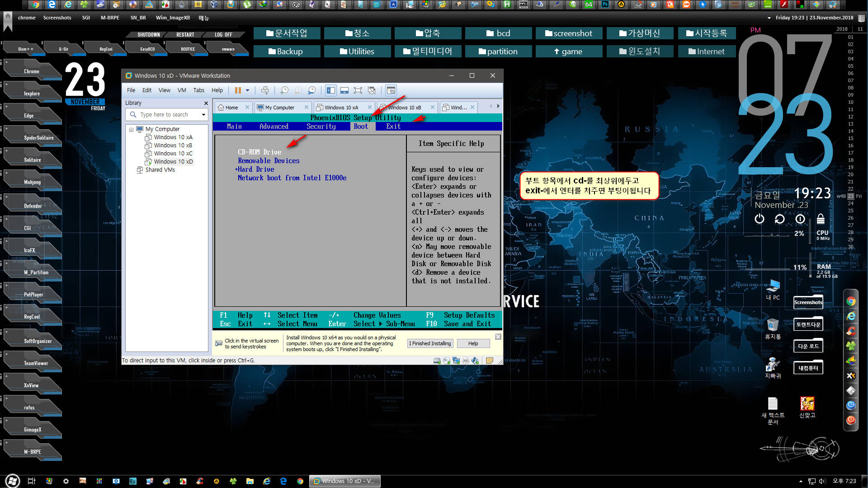The height and width of the screenshot is (488, 868).
Task: Enter full screen mode icon
Action: pyautogui.click(x=358, y=90)
